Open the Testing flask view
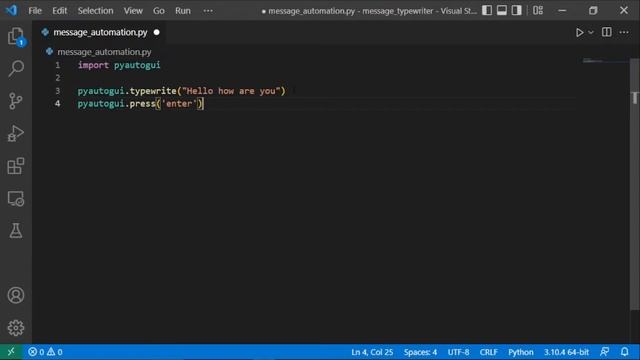 click(x=16, y=231)
